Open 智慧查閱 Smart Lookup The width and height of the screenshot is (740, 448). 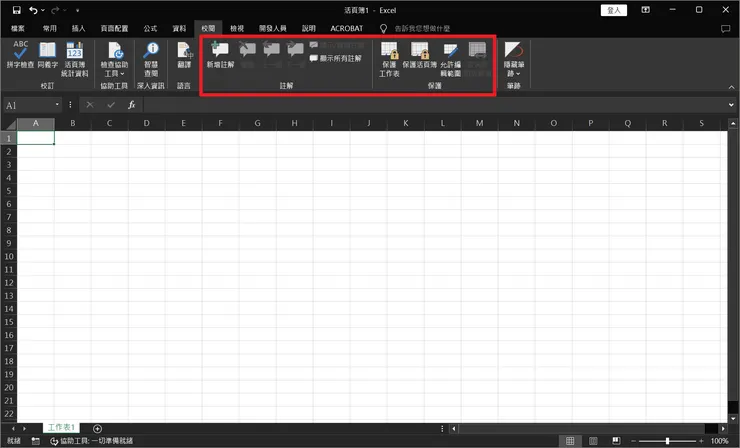click(x=151, y=59)
